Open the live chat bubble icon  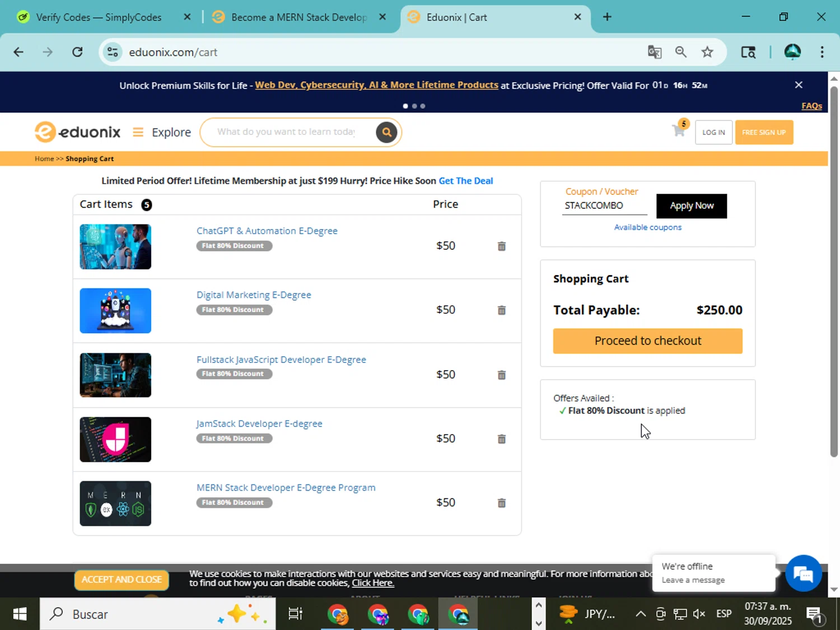[803, 573]
